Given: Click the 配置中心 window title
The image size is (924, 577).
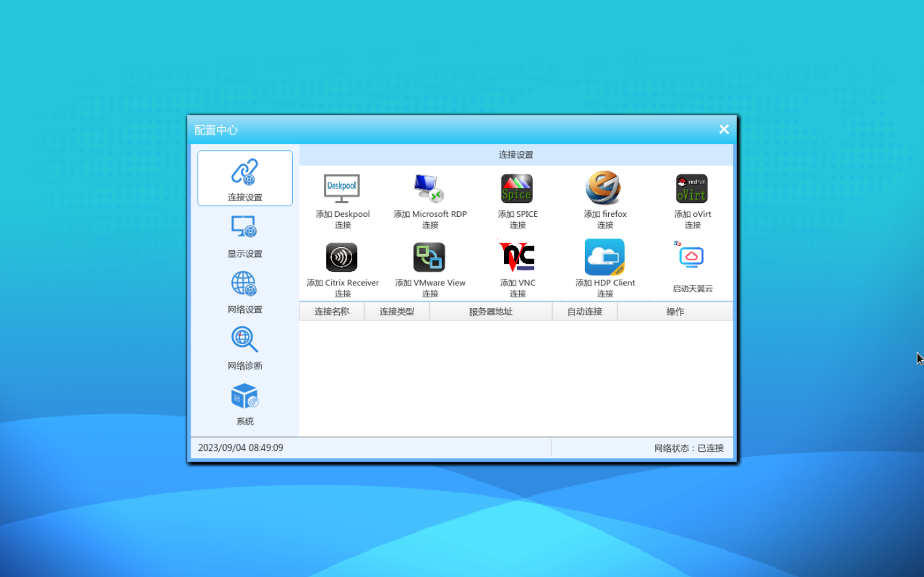Looking at the screenshot, I should pyautogui.click(x=216, y=130).
